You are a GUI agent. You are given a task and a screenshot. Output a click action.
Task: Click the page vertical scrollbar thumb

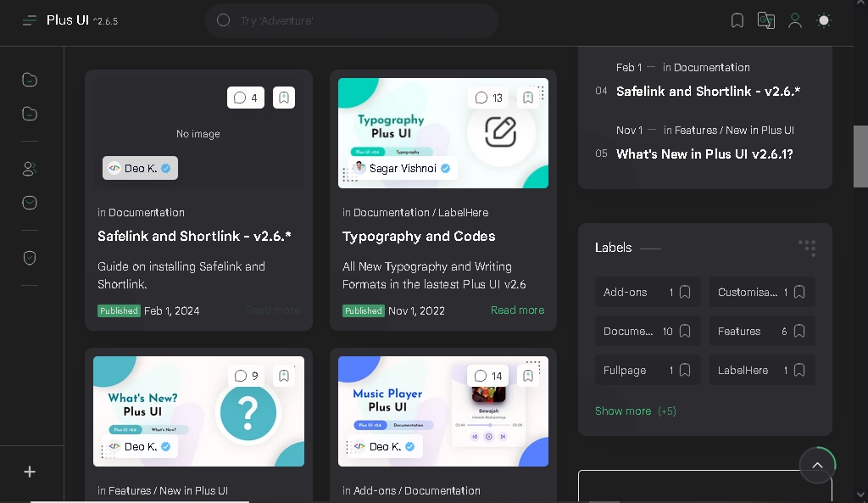click(x=861, y=157)
